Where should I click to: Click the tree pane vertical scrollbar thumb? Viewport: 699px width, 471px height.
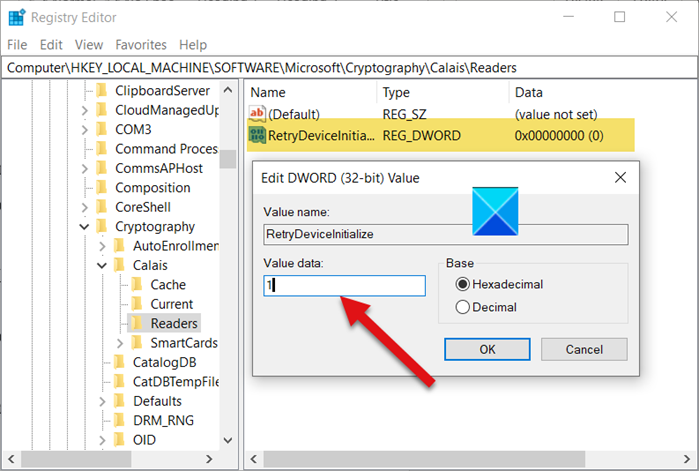[228, 159]
